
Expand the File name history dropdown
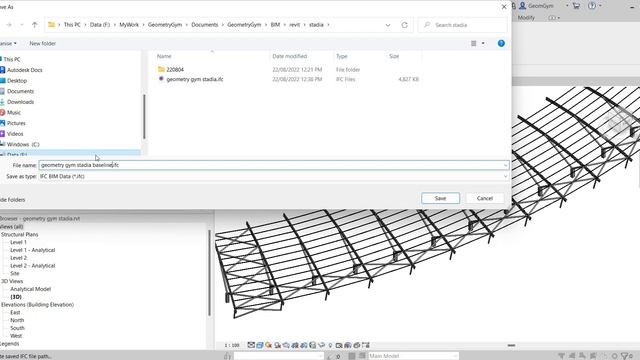point(505,165)
